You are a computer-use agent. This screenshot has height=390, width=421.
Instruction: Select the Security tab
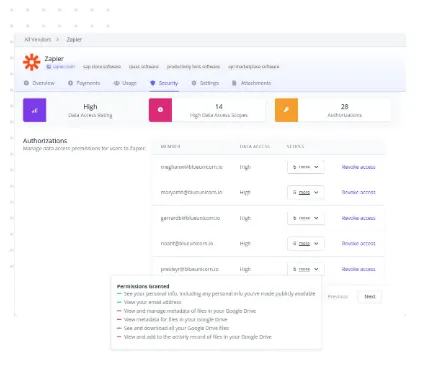point(164,83)
